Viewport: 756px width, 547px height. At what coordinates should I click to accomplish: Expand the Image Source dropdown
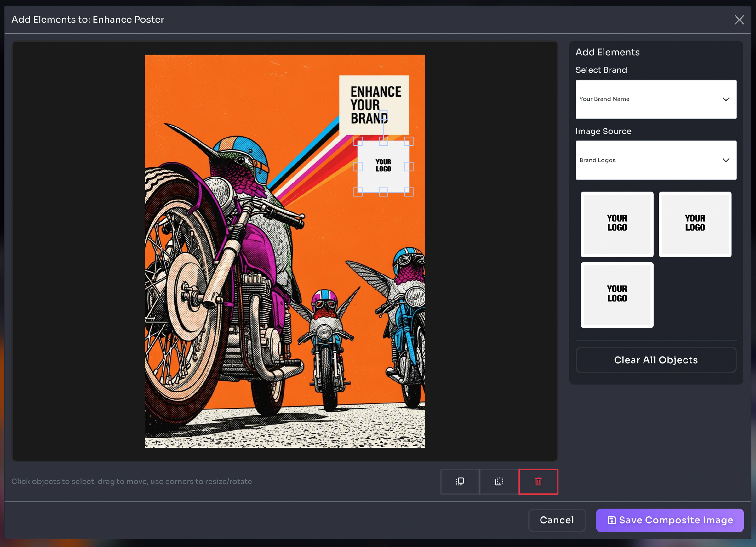click(x=656, y=160)
